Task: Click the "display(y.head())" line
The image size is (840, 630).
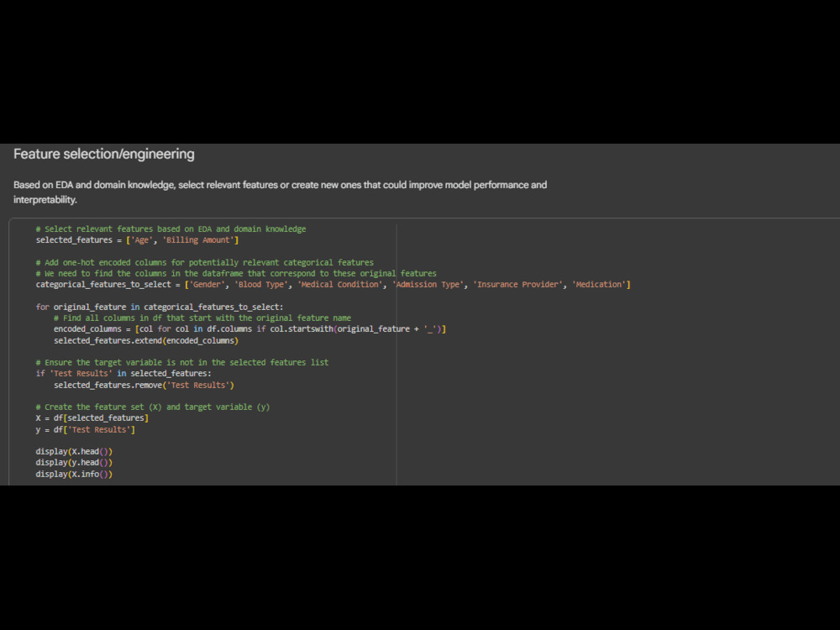Action: [x=74, y=462]
